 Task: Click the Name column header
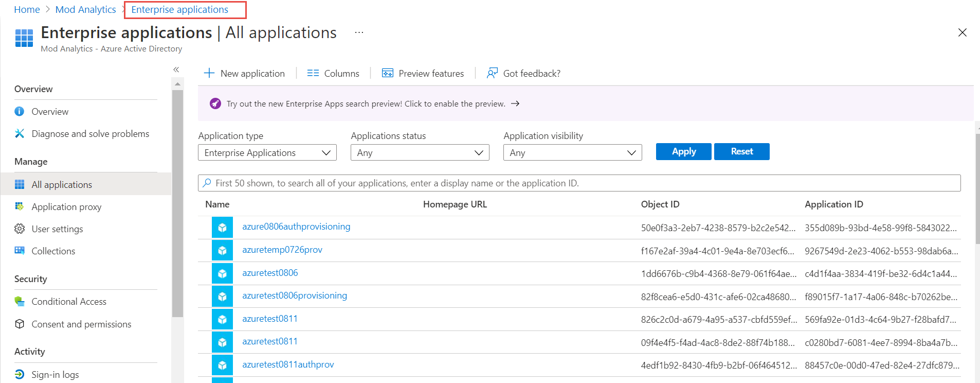217,204
